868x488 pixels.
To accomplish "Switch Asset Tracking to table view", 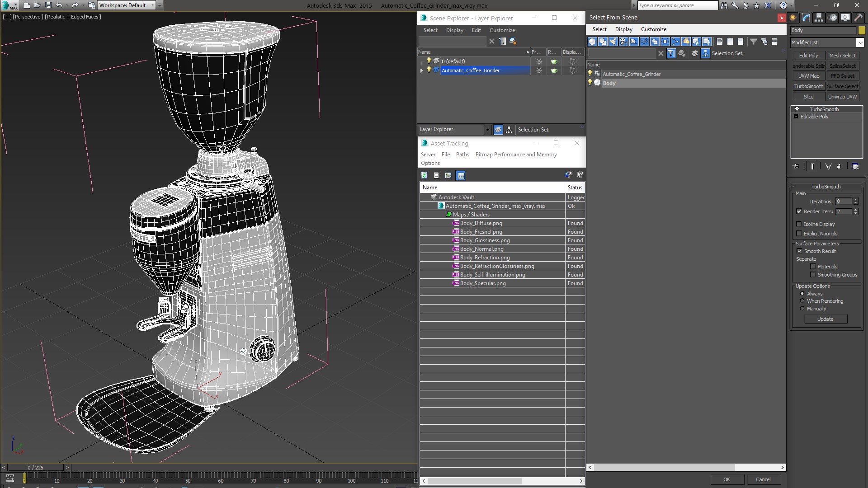I will (461, 175).
